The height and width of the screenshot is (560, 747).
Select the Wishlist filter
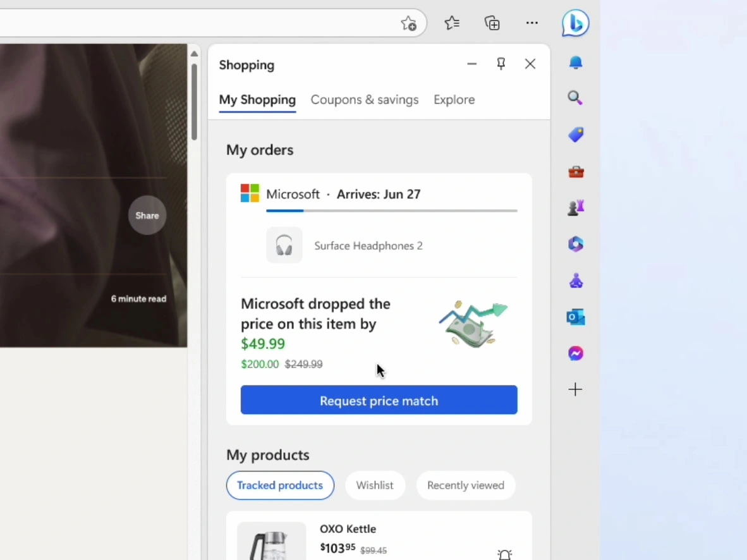(x=375, y=485)
